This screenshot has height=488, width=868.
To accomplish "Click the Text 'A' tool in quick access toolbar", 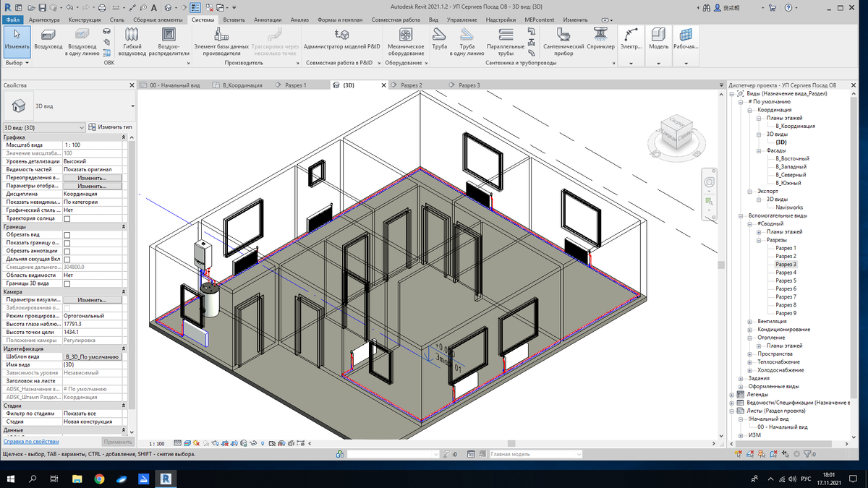I will coord(155,8).
